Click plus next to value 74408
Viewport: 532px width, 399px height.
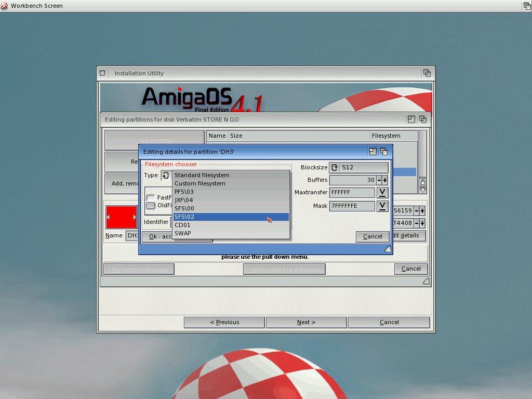[422, 223]
